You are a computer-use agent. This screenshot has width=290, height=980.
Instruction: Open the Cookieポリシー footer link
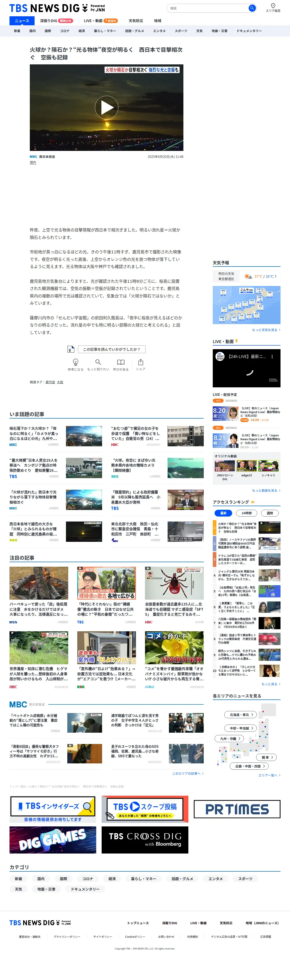135,937
